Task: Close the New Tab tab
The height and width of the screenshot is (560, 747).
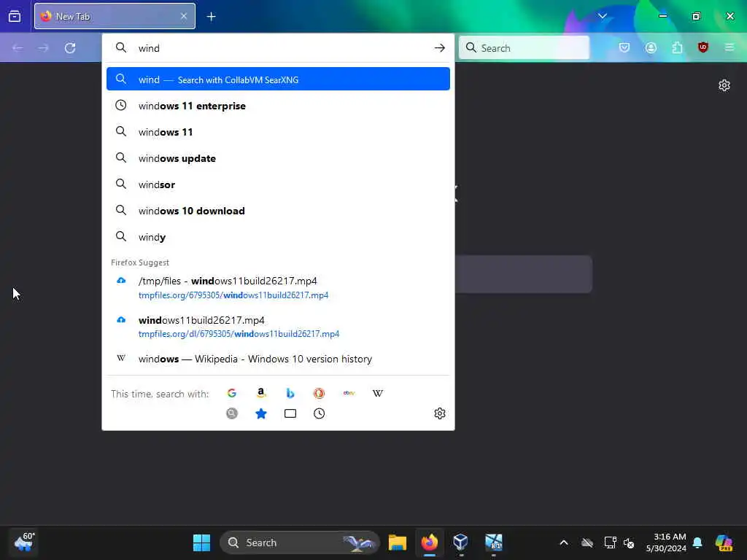Action: (x=183, y=16)
